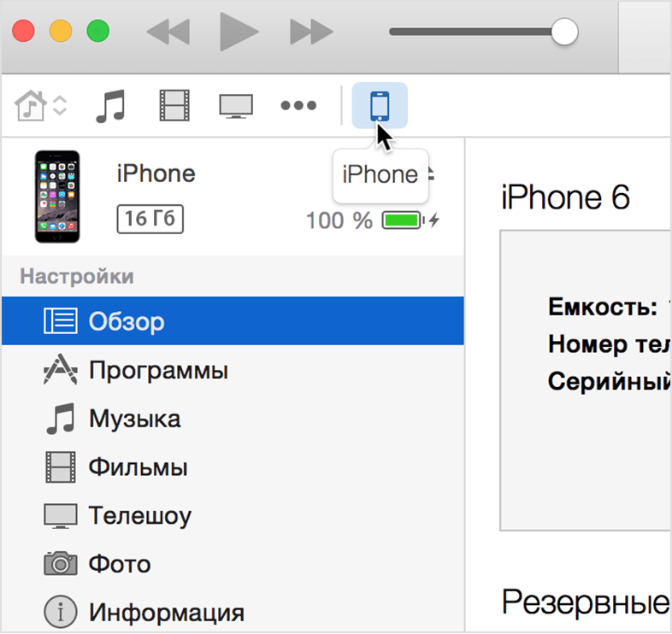Image resolution: width=672 pixels, height=634 pixels.
Task: Select the iPhone device button
Action: click(380, 105)
